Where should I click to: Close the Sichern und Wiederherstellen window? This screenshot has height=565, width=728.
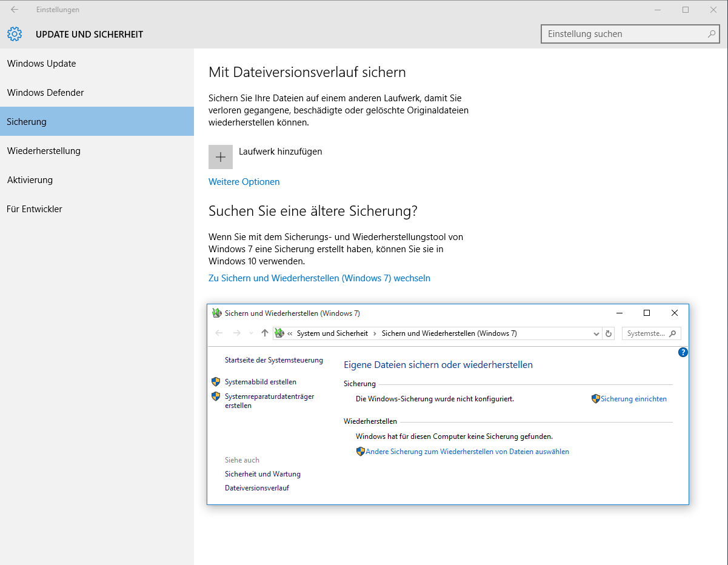(675, 313)
